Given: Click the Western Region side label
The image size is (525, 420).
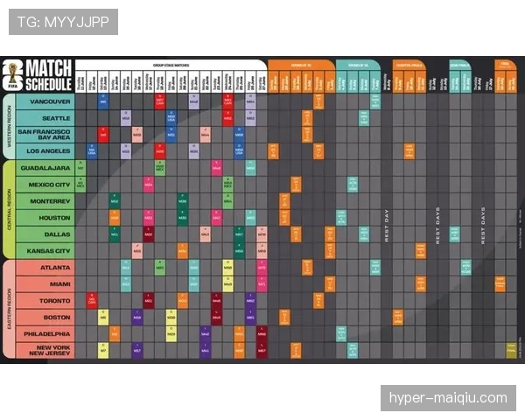Looking at the screenshot, I should coord(9,126).
